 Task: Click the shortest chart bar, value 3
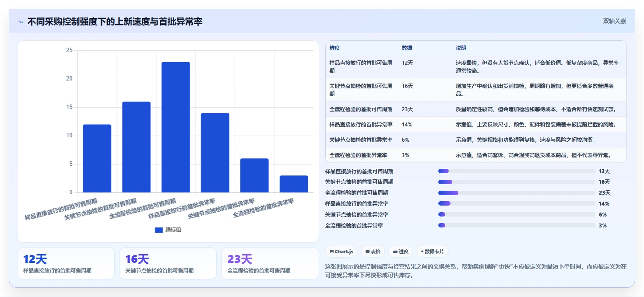point(294,184)
